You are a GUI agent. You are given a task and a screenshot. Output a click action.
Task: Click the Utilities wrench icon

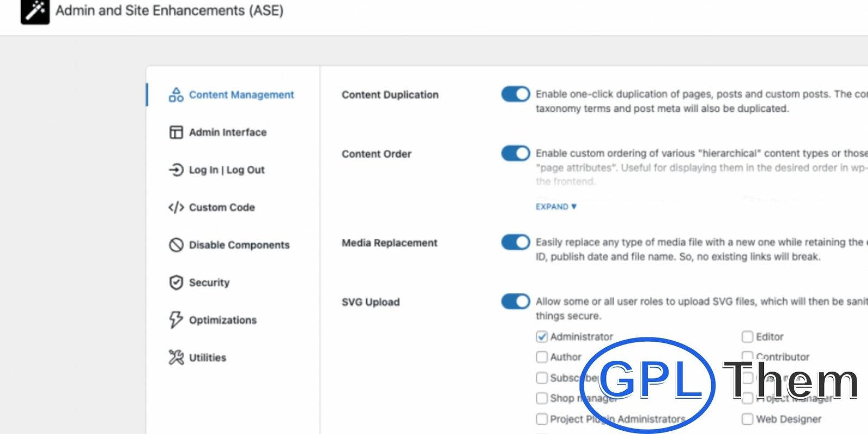[176, 358]
